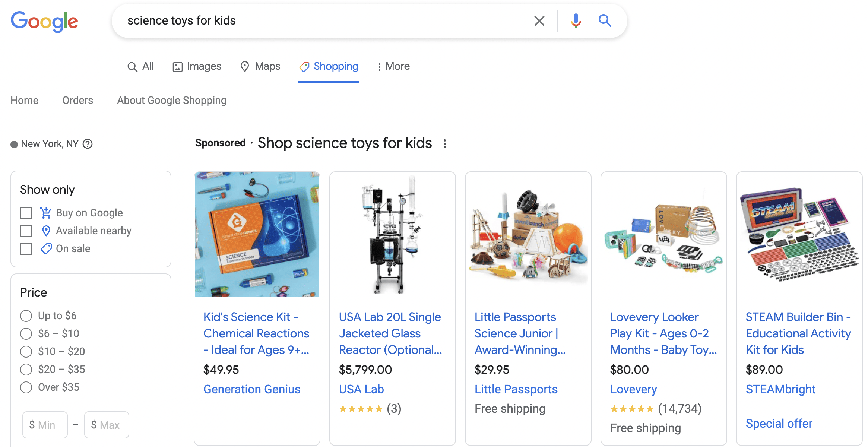Enable the Buy on Google checkbox
Screen dimensions: 868x447
(x=26, y=213)
